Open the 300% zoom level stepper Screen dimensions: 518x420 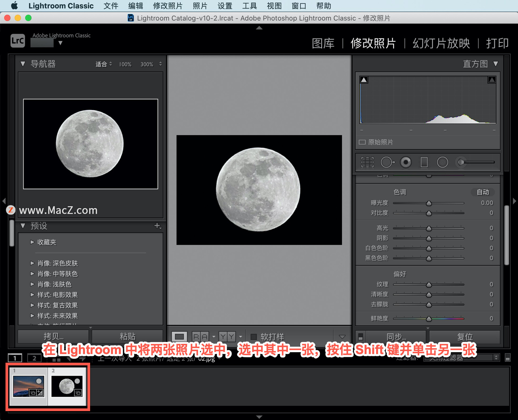[x=160, y=64]
